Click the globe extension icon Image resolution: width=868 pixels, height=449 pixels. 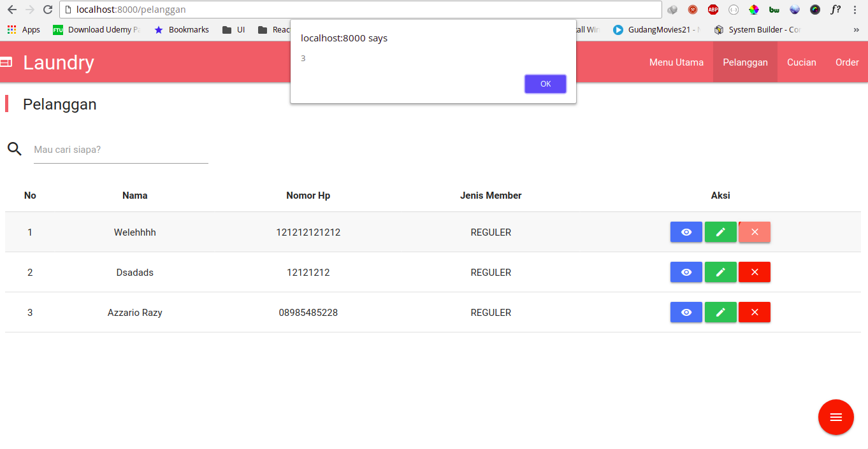coord(795,10)
